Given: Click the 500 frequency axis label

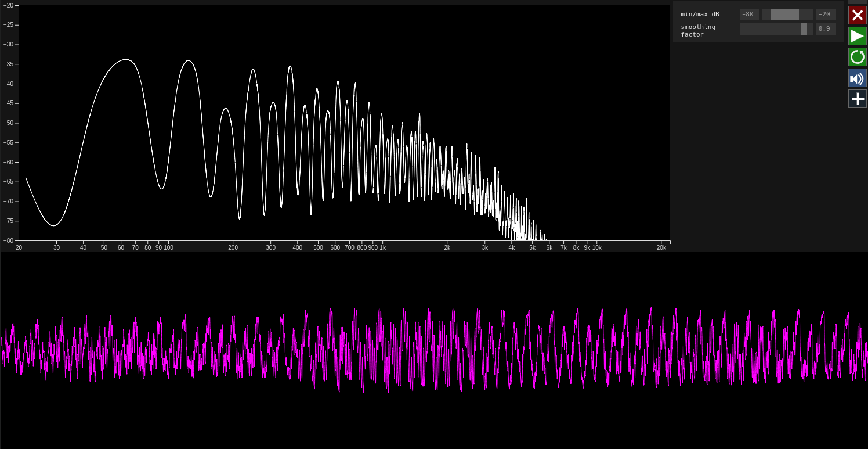Looking at the screenshot, I should point(318,248).
